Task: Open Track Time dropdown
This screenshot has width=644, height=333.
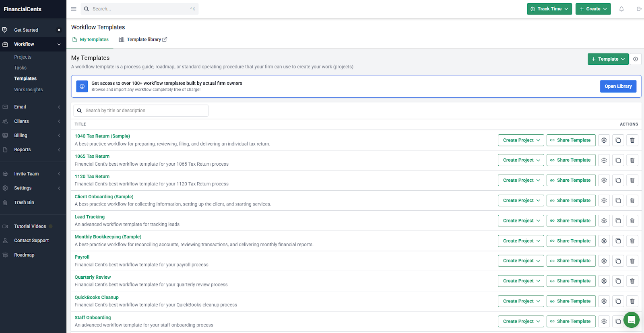Action: pos(549,9)
